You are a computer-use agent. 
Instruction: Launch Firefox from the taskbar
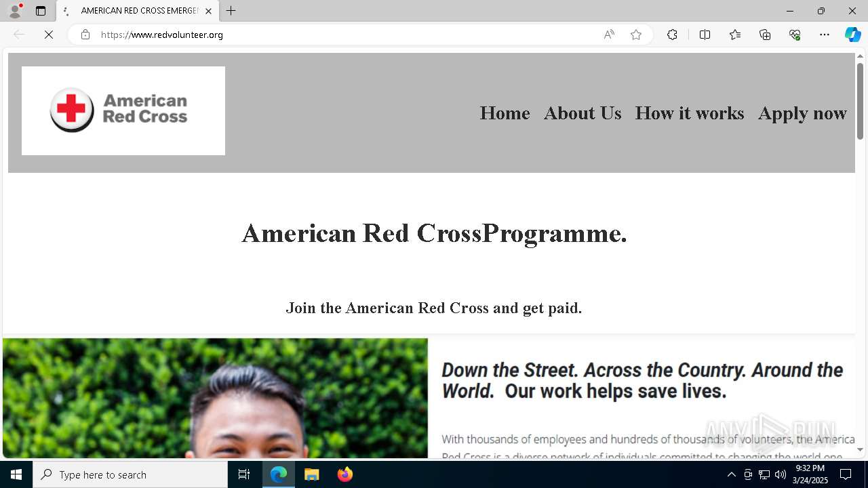[x=345, y=474]
